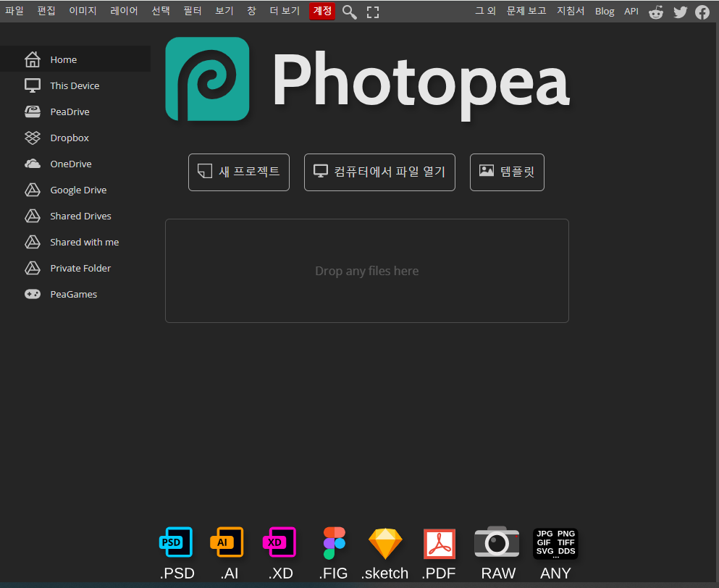Open Photopea's Reddit page icon

point(656,12)
